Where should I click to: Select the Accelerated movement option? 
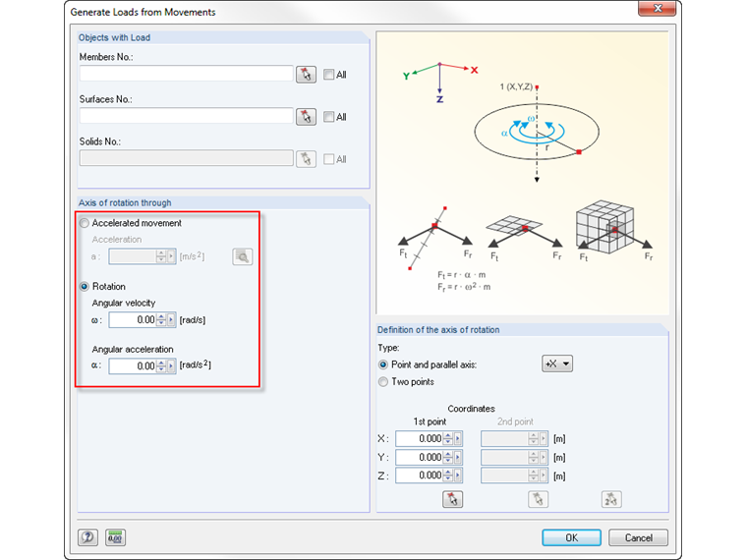point(85,223)
